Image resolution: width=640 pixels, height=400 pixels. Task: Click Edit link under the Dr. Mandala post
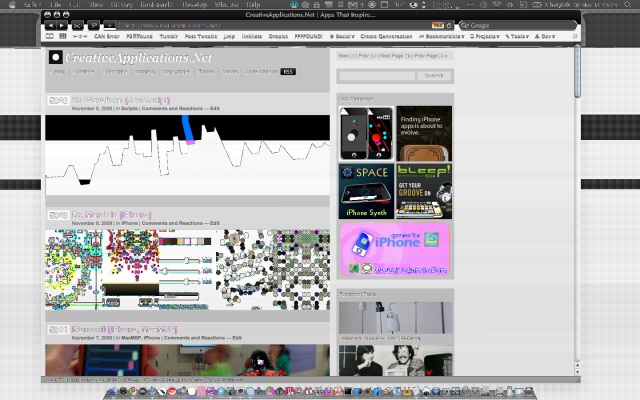click(x=215, y=223)
